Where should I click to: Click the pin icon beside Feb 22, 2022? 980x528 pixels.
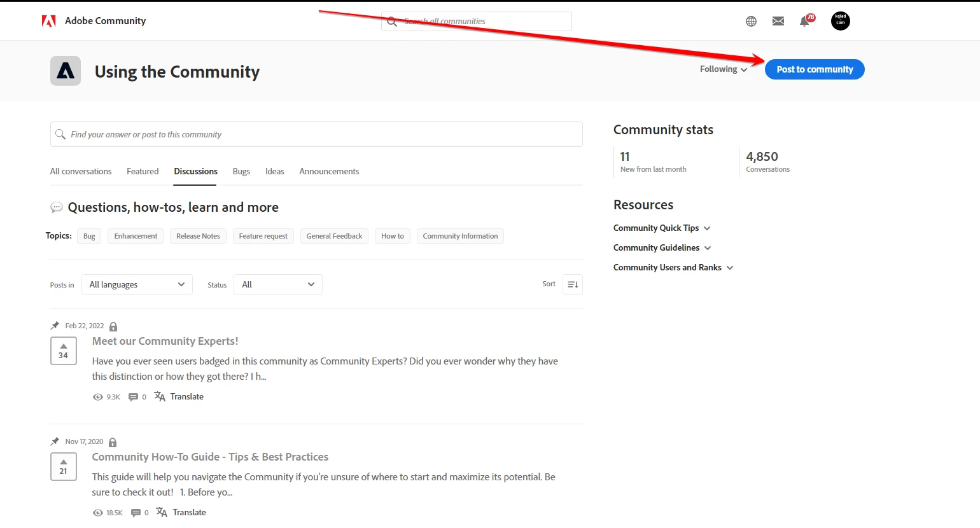pos(55,326)
